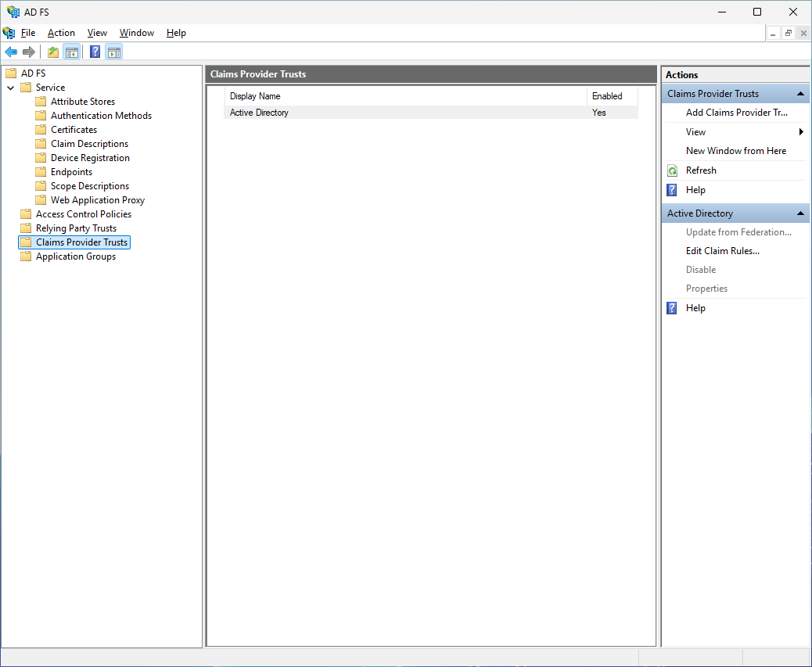This screenshot has height=667, width=812.
Task: Click the Relying Party Trusts folder icon
Action: [26, 228]
